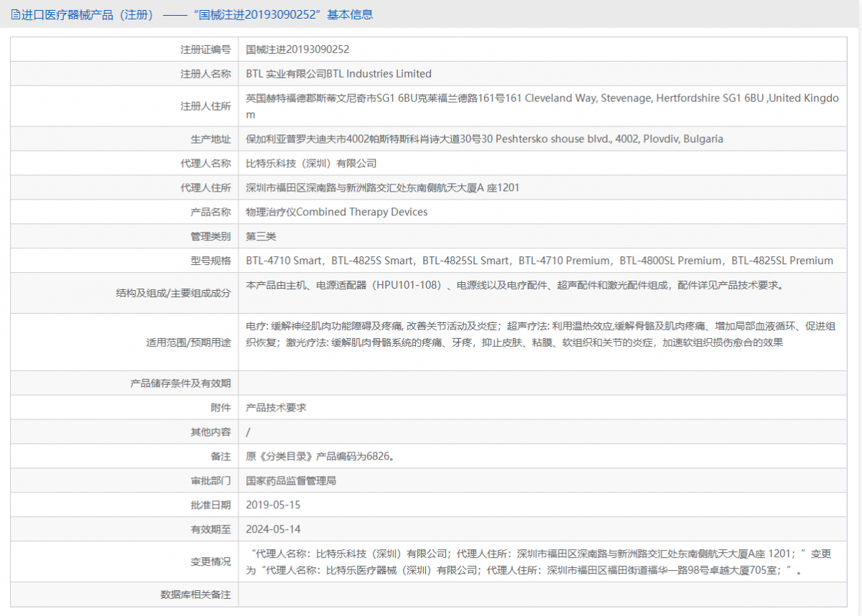This screenshot has width=862, height=616.
Task: Click the 结构及组成/主要组成成分 label
Action: [173, 293]
